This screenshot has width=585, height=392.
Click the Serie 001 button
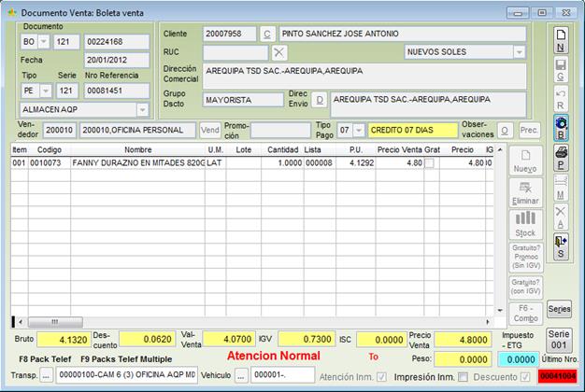point(559,340)
